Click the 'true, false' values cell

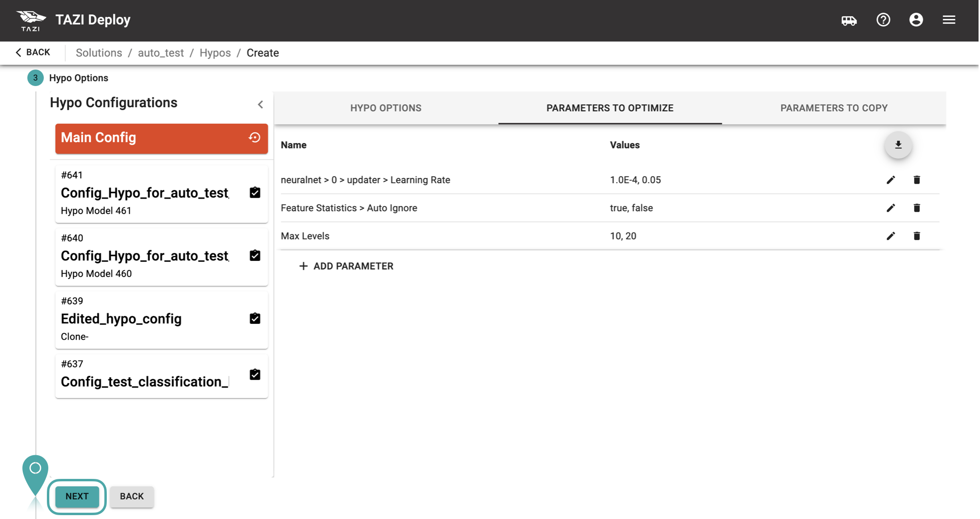click(x=631, y=208)
